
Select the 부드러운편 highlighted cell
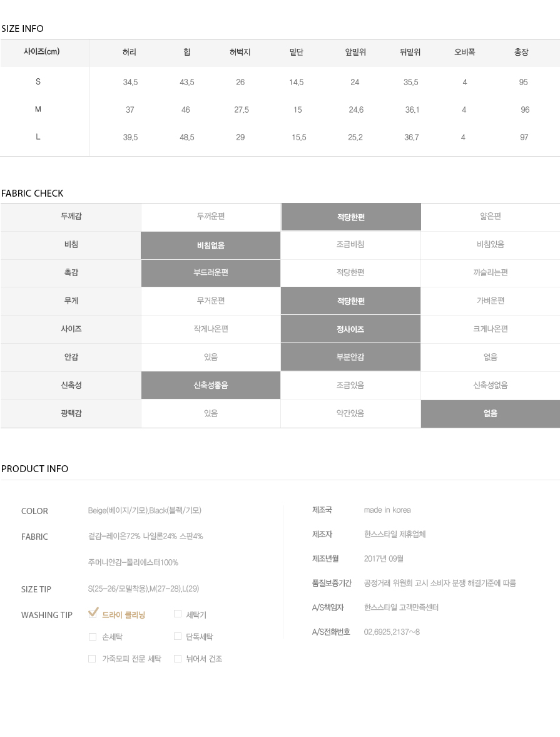coord(210,273)
